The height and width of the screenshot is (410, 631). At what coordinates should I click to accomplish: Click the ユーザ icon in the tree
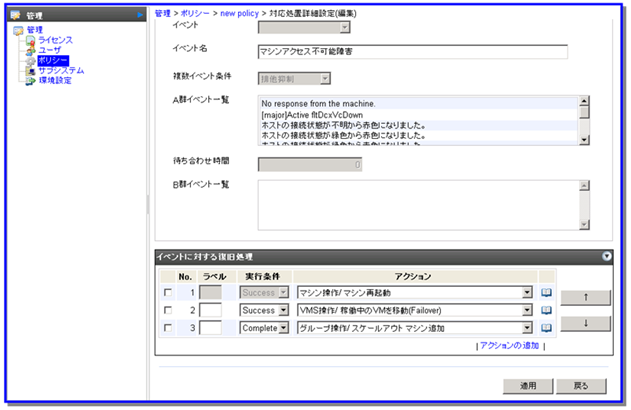pyautogui.click(x=30, y=50)
